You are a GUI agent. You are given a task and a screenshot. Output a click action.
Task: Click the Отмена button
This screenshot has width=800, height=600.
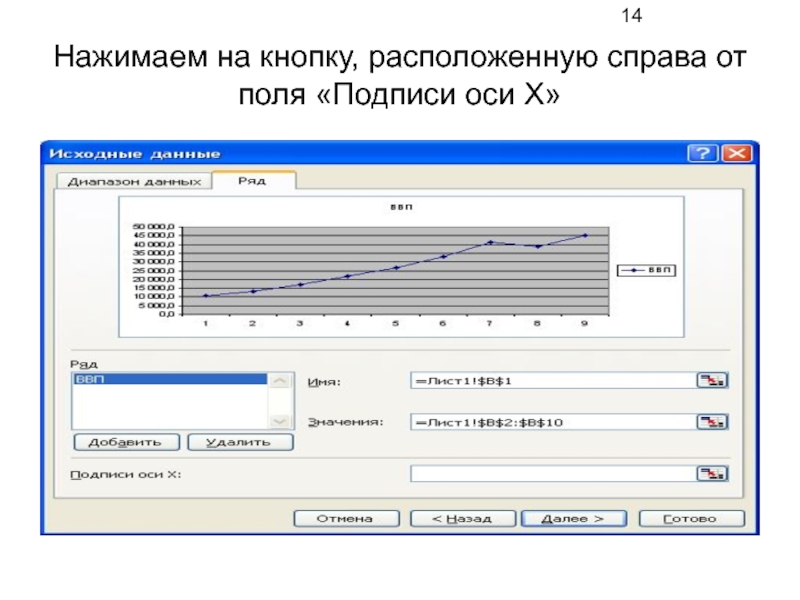(x=346, y=519)
